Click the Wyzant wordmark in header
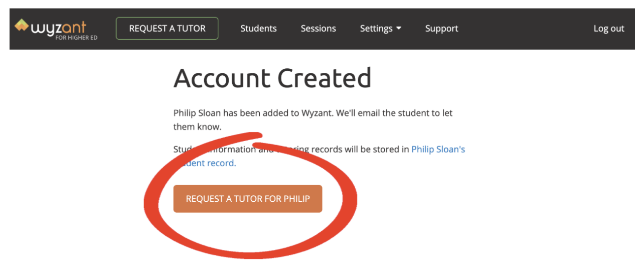The image size is (644, 268). tap(59, 27)
